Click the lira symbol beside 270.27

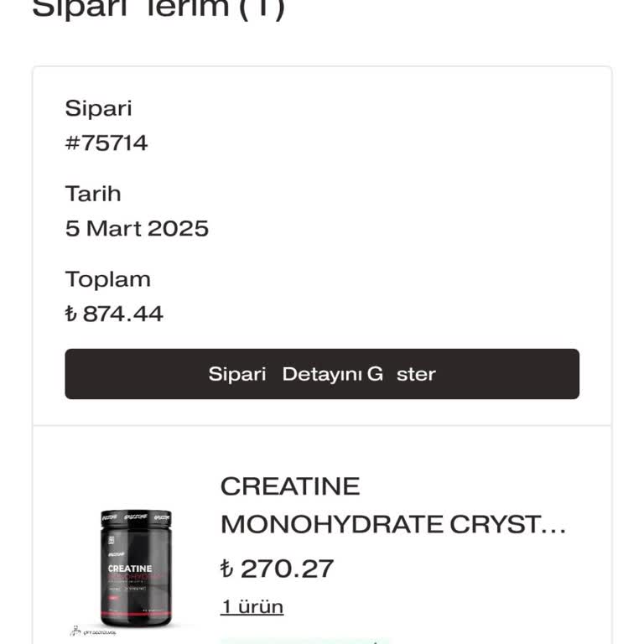click(226, 569)
